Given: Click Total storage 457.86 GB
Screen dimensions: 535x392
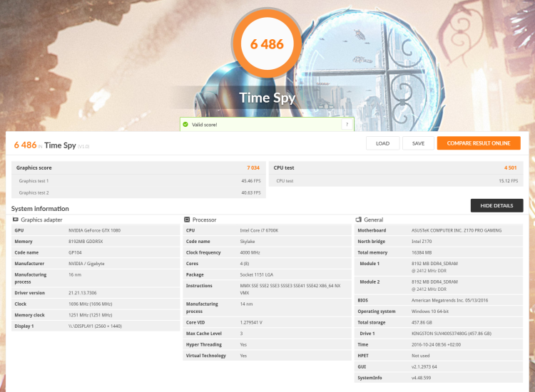Looking at the screenshot, I should tap(422, 322).
